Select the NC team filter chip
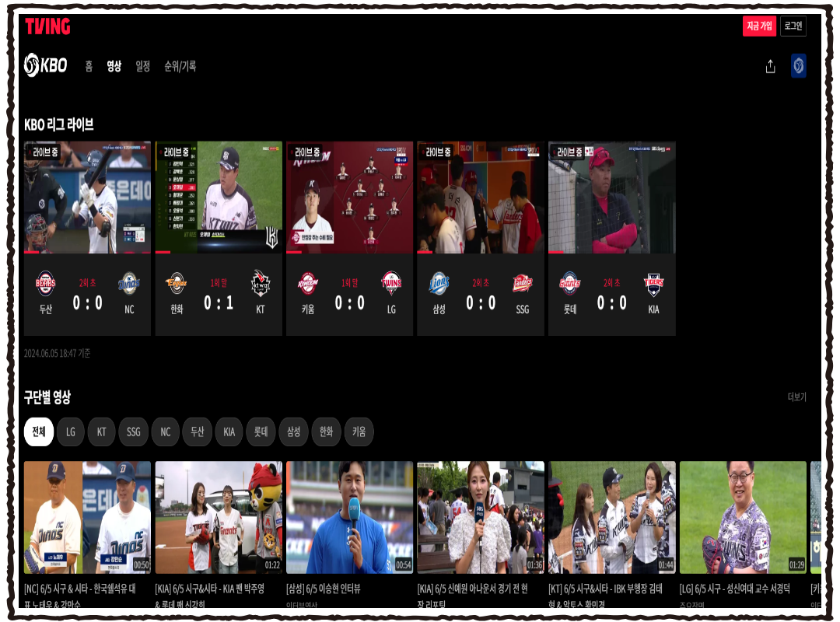The height and width of the screenshot is (622, 840). click(x=166, y=432)
